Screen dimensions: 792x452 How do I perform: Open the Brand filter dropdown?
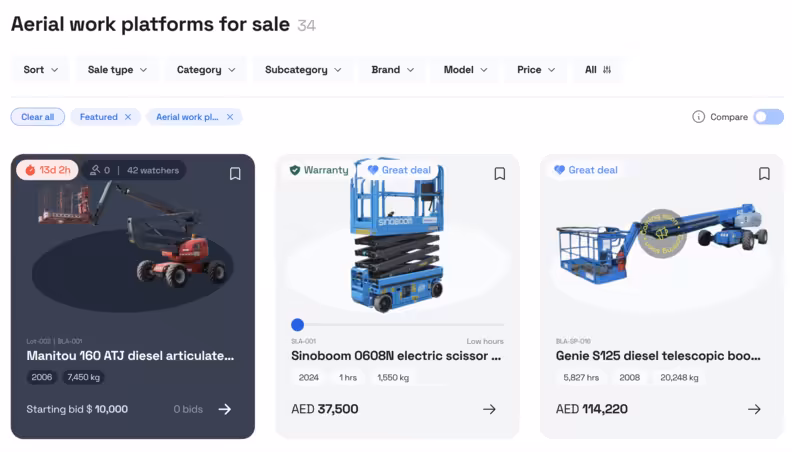[x=392, y=70]
